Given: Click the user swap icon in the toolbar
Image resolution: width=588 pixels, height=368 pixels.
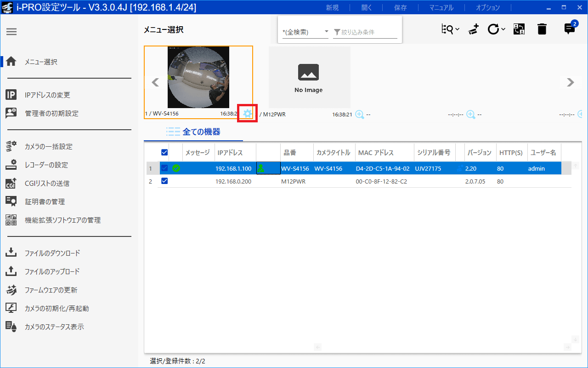Looking at the screenshot, I should (x=519, y=29).
